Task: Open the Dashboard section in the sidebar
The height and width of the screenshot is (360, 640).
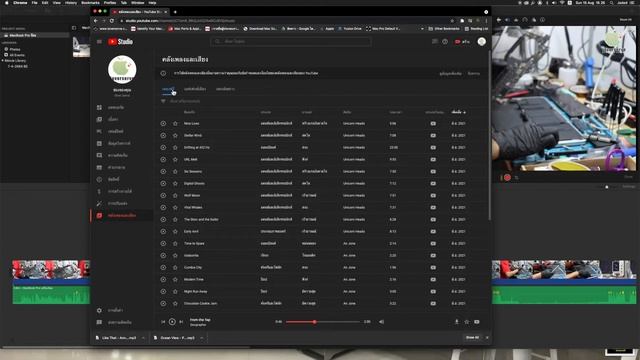Action: (122, 107)
